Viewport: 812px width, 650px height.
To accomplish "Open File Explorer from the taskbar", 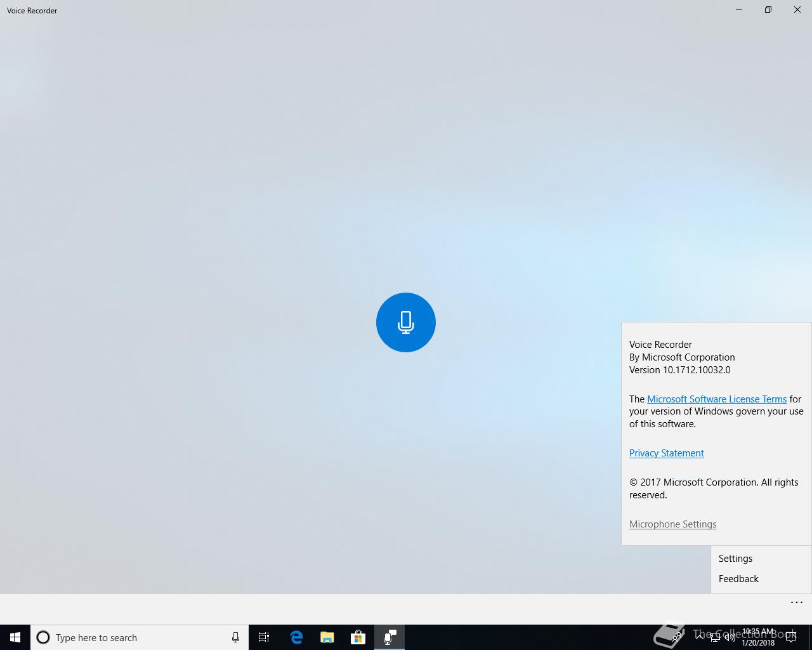I will [327, 637].
